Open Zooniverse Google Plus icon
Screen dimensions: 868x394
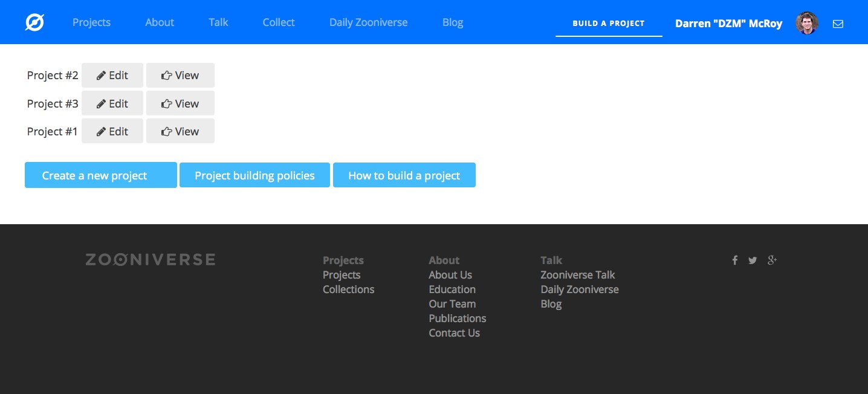point(772,260)
